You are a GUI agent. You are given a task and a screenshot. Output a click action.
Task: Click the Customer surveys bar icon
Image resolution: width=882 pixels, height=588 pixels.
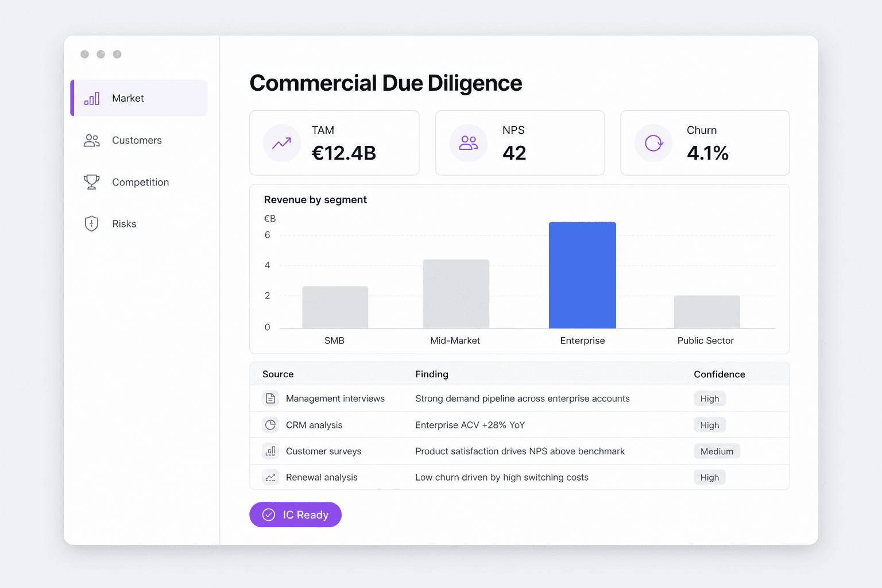[270, 451]
